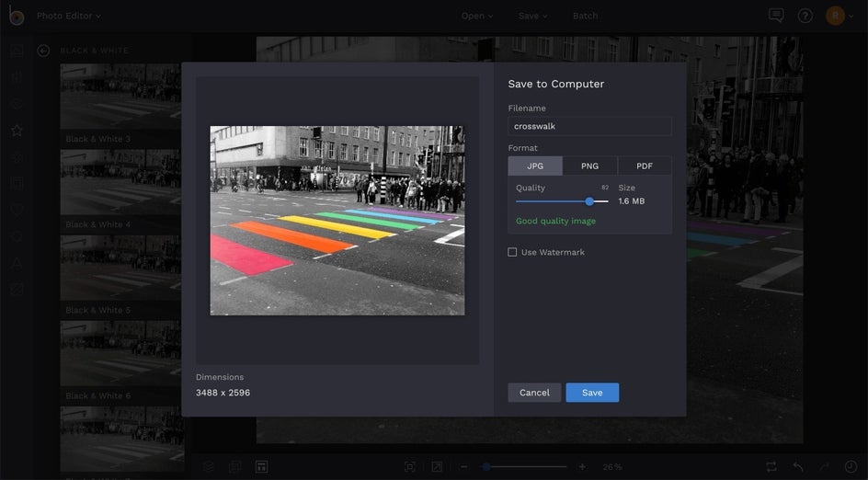
Task: Click the undo arrow in bottom bar
Action: point(798,467)
